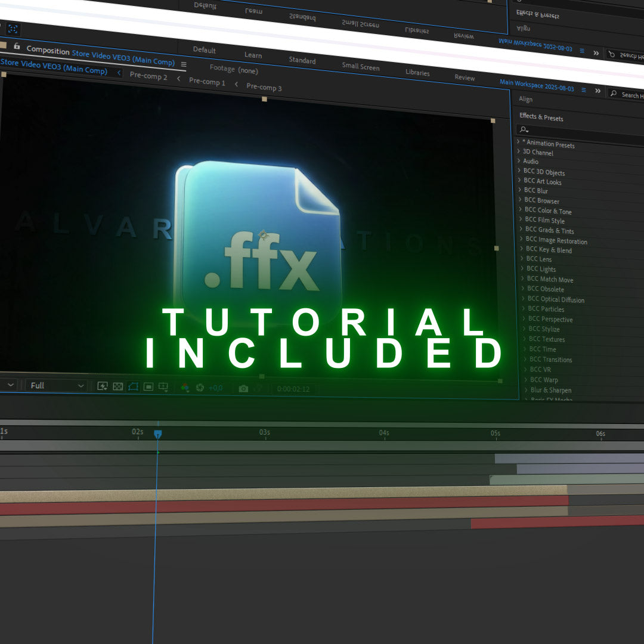Click the search magnifier in Effects & Presets
The width and height of the screenshot is (644, 644).
tap(523, 129)
